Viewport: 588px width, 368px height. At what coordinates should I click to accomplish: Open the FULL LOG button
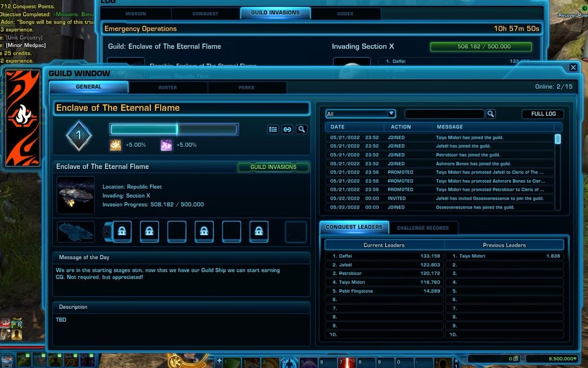543,114
